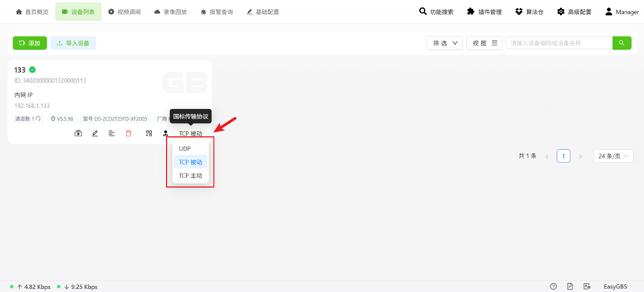Click the play video icon on device card
644x292 pixels.
(78, 133)
